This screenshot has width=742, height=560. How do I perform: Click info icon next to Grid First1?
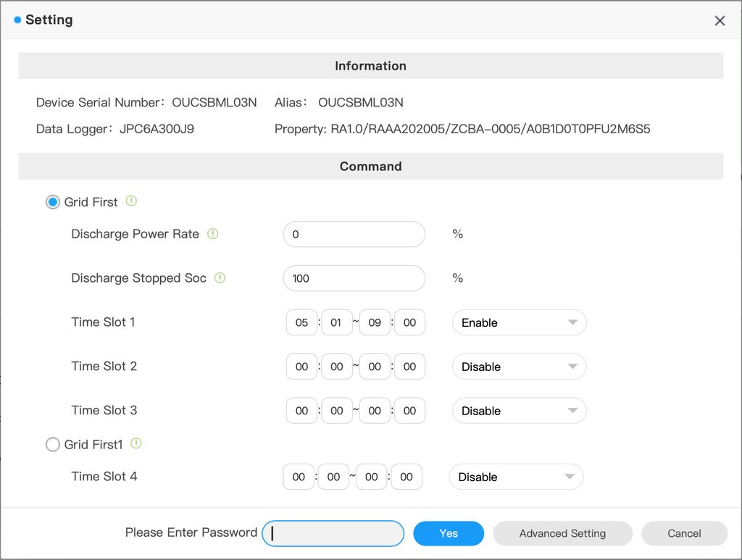tap(136, 443)
